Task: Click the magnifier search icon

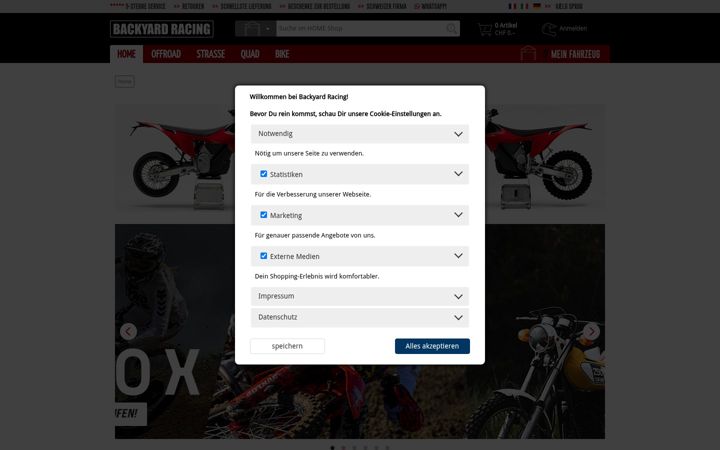Action: click(452, 28)
